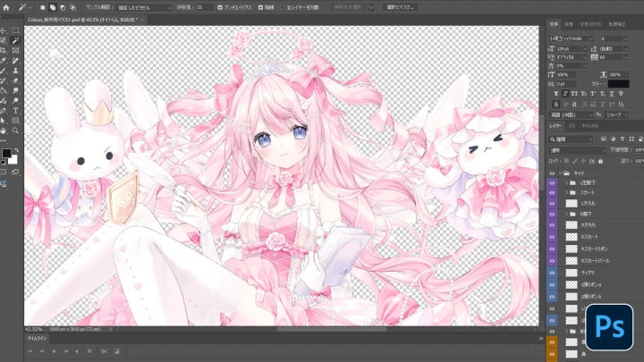
Task: Lock layer position icon
Action: [583, 161]
